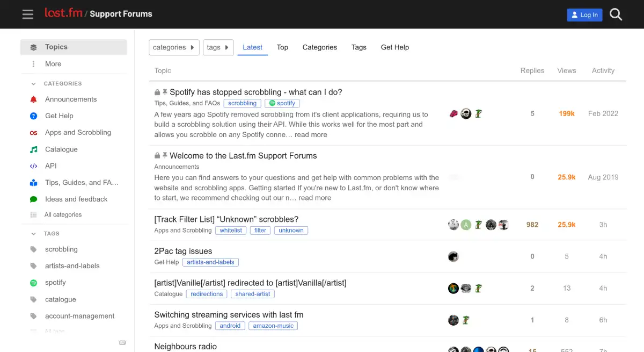
Task: Open the Ideas and feedback category
Action: tap(76, 199)
